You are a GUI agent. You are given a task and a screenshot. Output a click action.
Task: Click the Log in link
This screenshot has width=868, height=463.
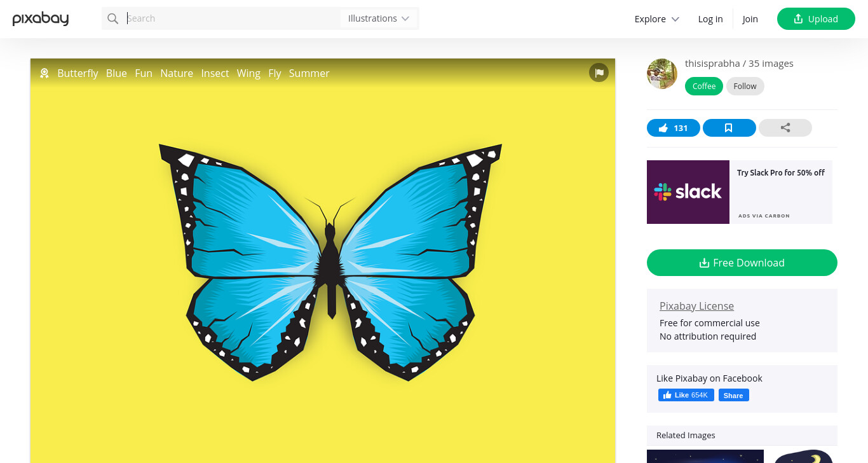point(710,19)
